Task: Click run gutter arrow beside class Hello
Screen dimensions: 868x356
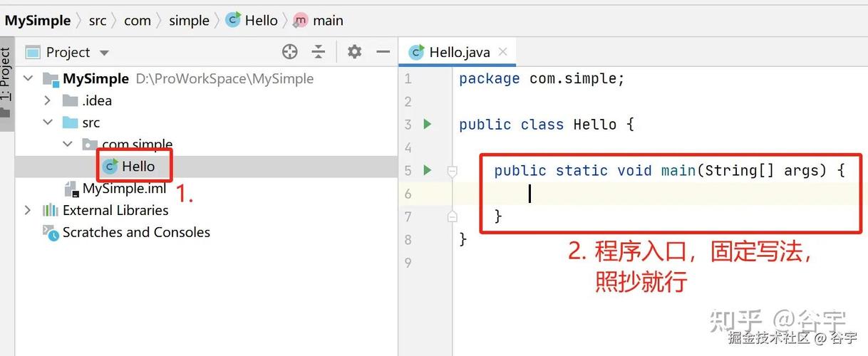Action: [428, 125]
